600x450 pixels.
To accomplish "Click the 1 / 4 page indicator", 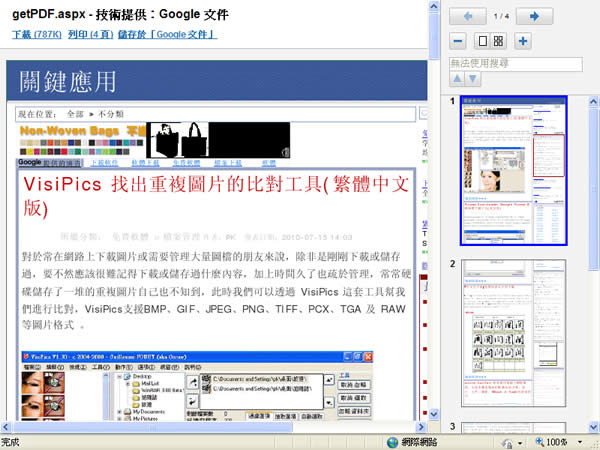I will pos(501,16).
